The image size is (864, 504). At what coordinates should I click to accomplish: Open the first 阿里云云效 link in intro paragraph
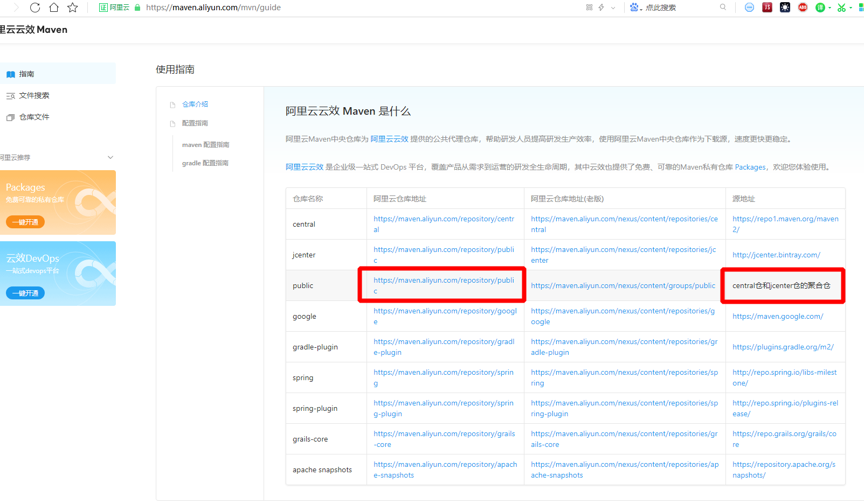click(x=389, y=139)
